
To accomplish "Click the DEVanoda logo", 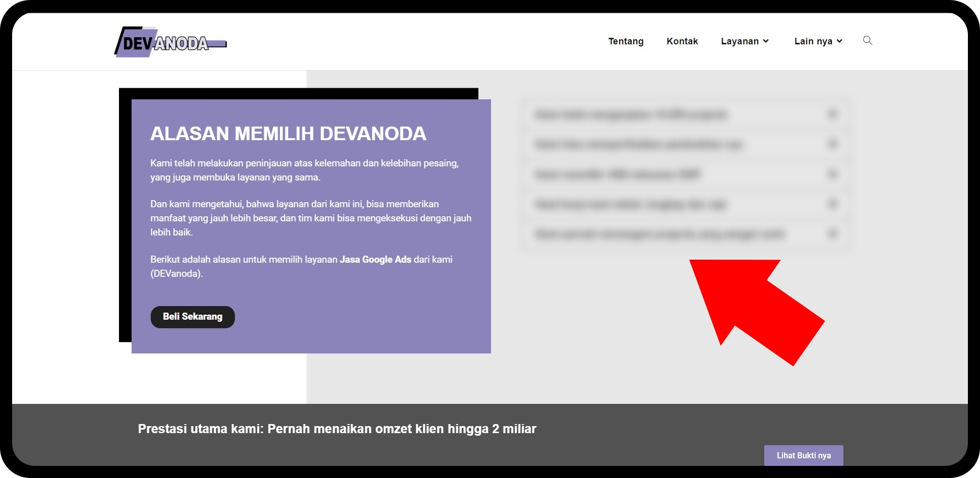I will (170, 42).
